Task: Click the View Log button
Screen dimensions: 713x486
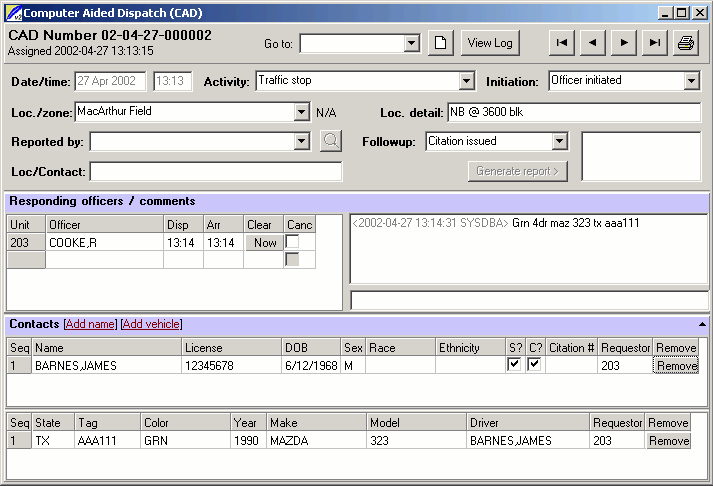Action: pyautogui.click(x=490, y=43)
